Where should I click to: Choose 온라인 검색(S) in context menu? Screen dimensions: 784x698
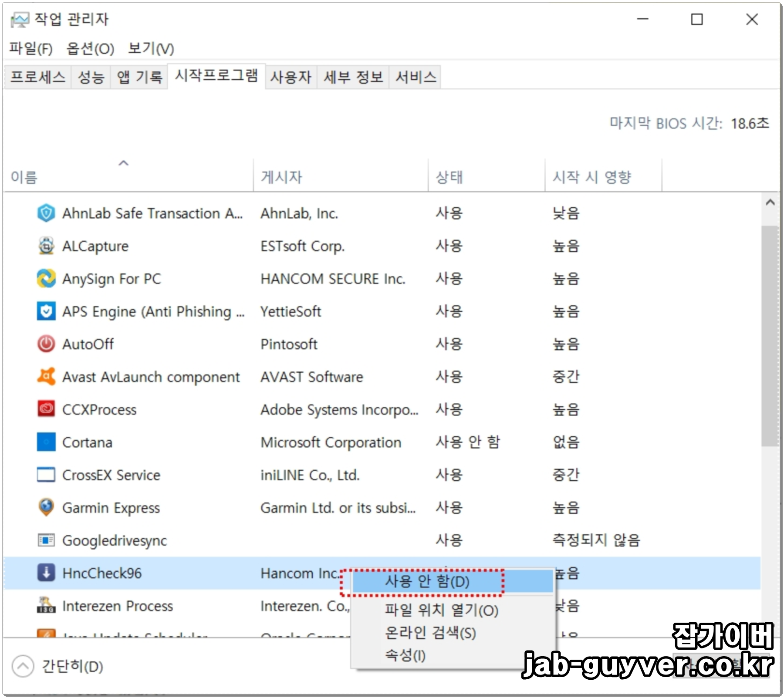pyautogui.click(x=453, y=633)
